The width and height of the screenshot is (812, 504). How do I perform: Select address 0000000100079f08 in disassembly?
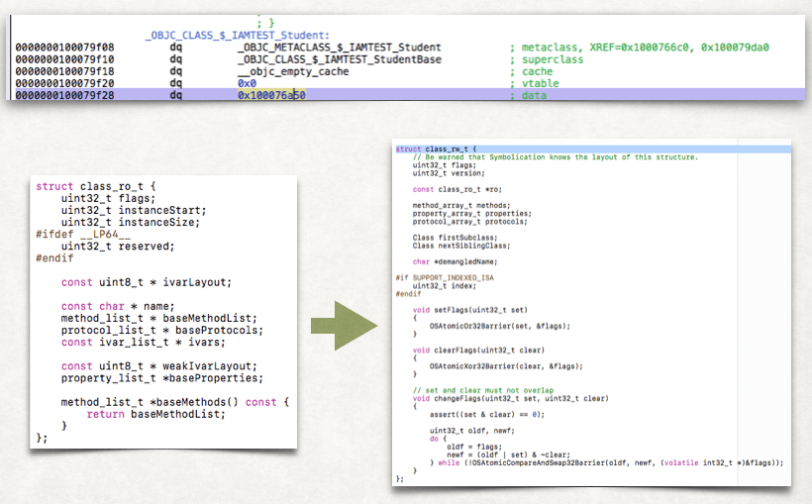point(58,48)
